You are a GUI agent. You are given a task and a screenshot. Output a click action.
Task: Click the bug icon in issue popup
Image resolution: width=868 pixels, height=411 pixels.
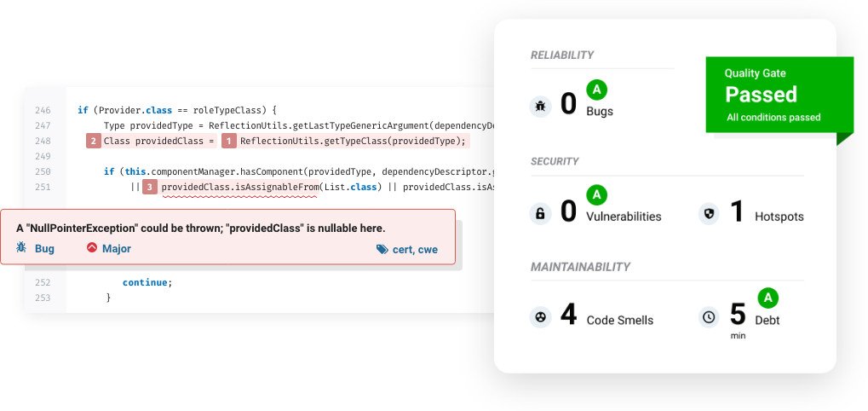click(22, 248)
